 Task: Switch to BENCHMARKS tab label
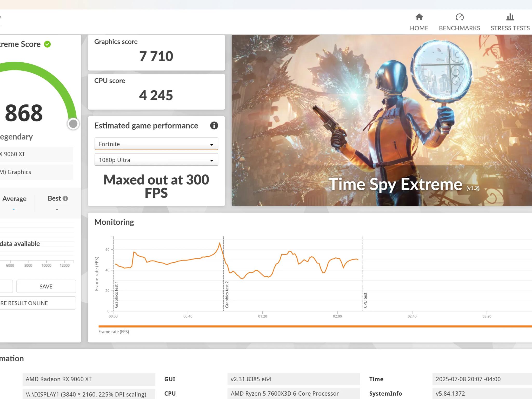(x=459, y=28)
